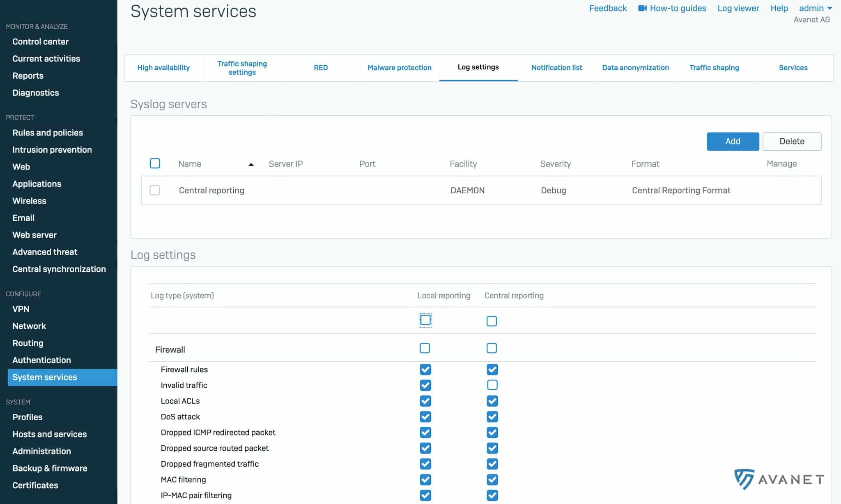The width and height of the screenshot is (841, 504).
Task: Toggle select-all syslog servers checkbox
Action: click(x=155, y=163)
